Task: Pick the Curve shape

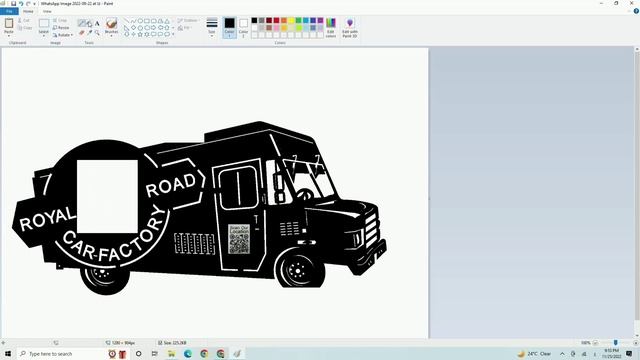Action: coord(133,21)
